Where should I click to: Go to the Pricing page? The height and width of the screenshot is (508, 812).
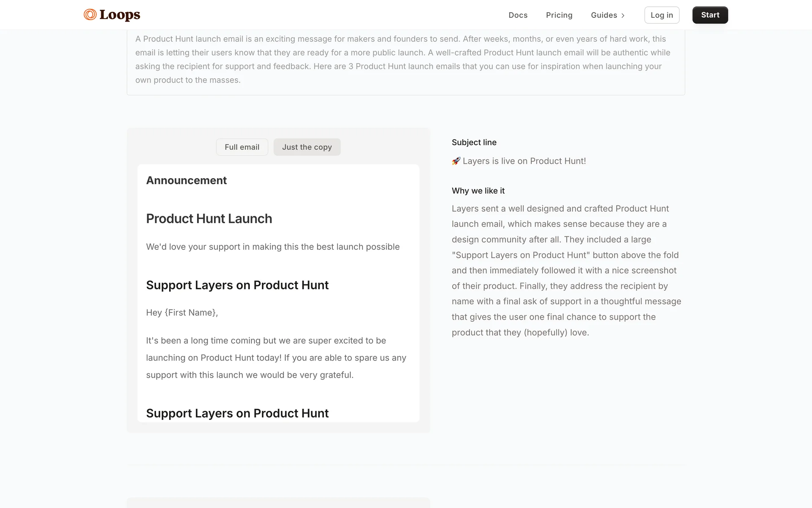(x=559, y=15)
